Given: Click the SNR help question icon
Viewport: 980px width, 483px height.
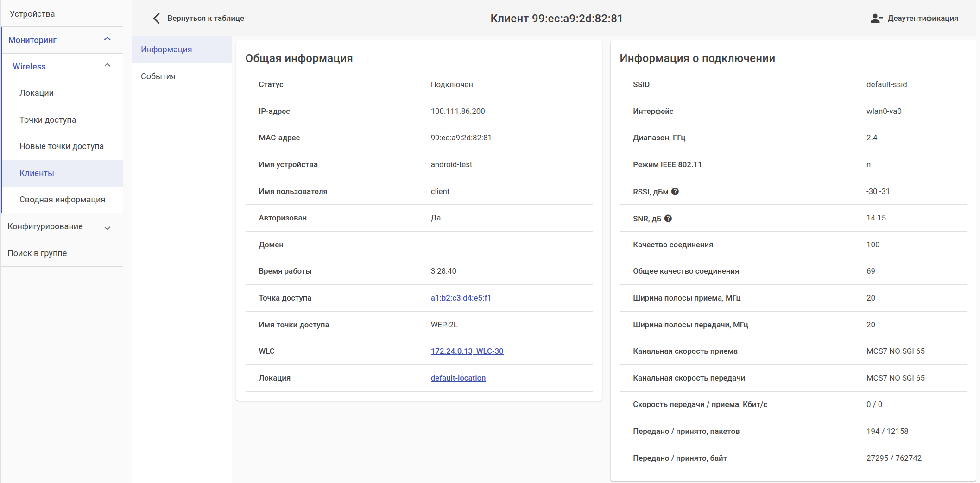Looking at the screenshot, I should pyautogui.click(x=668, y=219).
